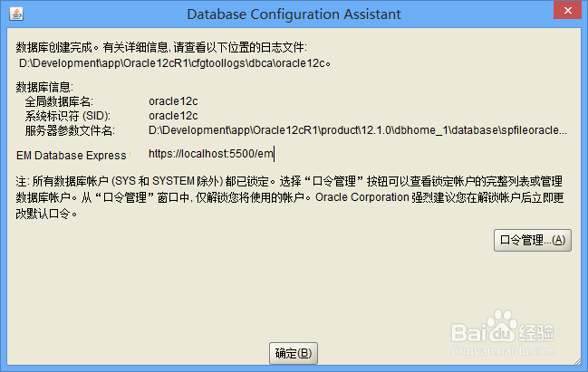The image size is (588, 372).
Task: Click the 数据库创建完成 message line
Action: point(161,48)
